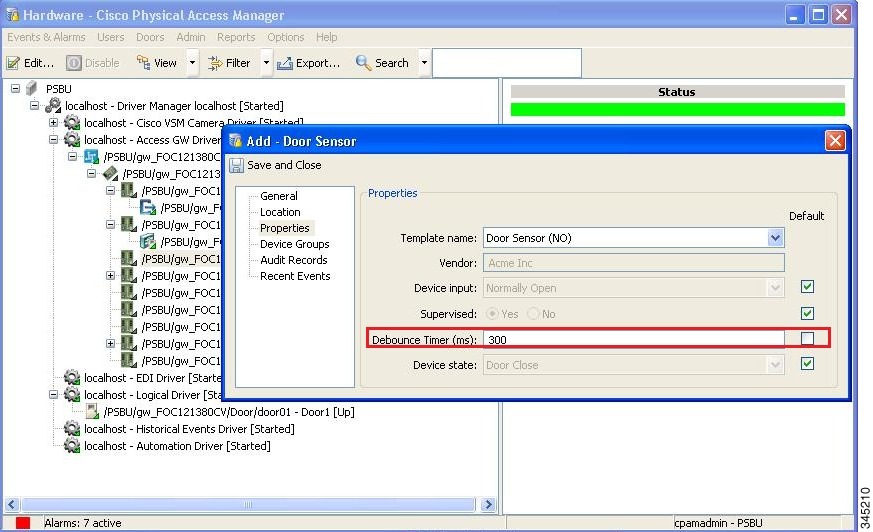Viewport: 873px width, 532px height.
Task: Open the Users menu
Action: pos(111,37)
